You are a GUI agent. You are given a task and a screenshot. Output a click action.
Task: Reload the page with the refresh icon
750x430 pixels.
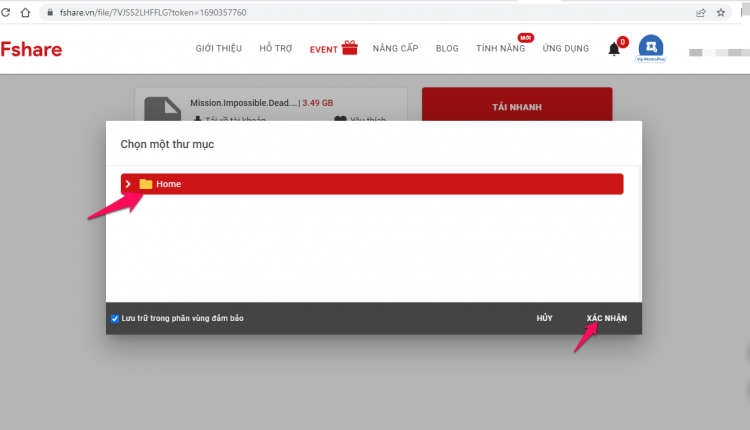pyautogui.click(x=5, y=12)
